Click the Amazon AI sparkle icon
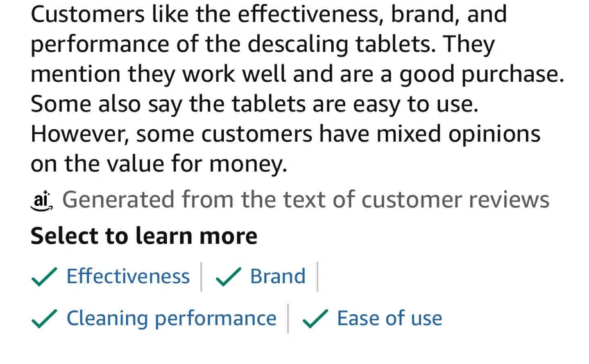 coord(42,201)
